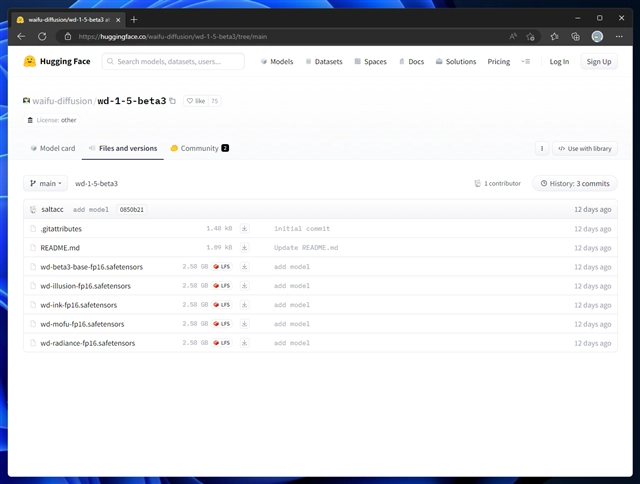Expand the additional nav menu icon

526,62
